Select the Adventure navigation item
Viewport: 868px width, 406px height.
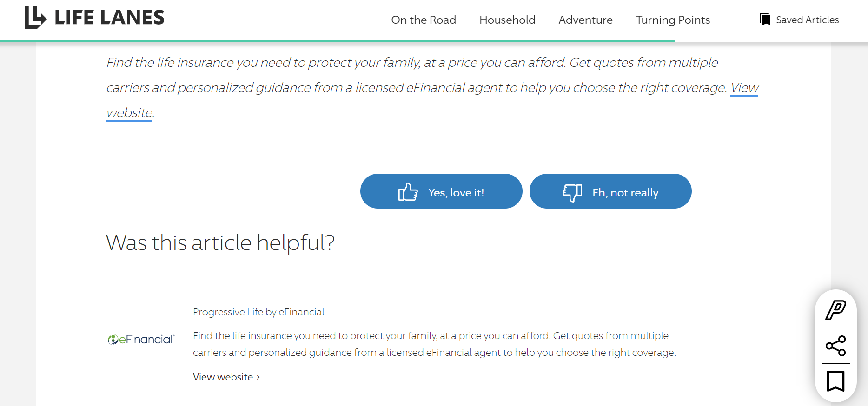click(x=585, y=20)
